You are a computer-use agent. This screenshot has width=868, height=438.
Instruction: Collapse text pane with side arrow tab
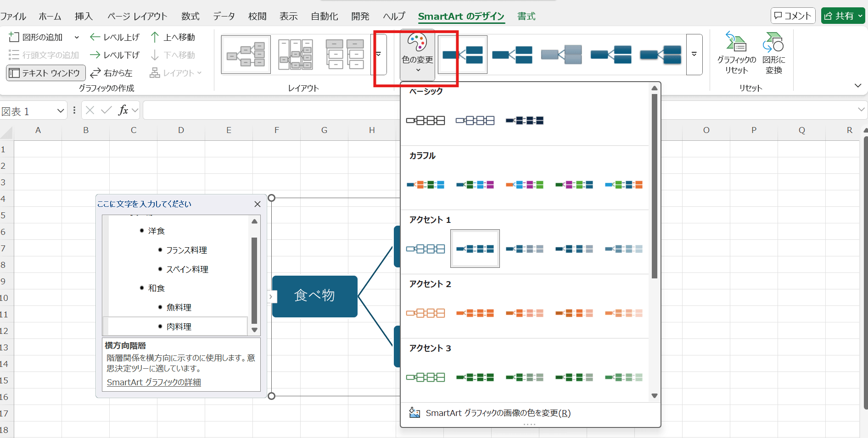click(271, 297)
